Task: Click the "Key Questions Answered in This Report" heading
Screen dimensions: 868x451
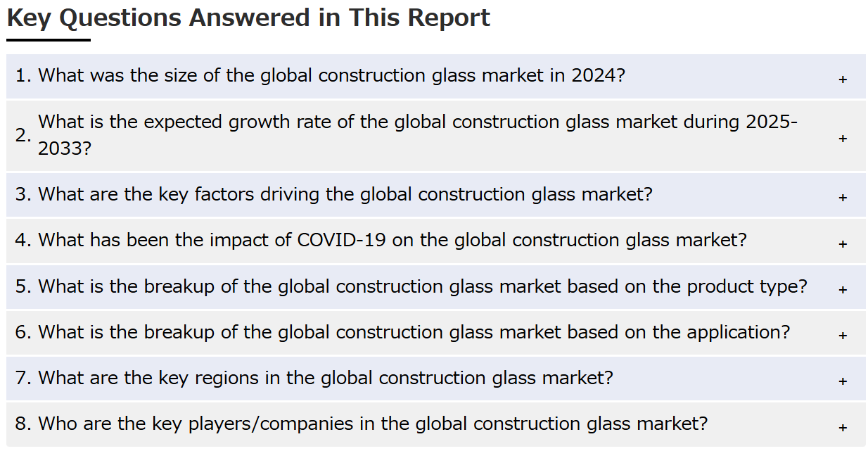Action: pyautogui.click(x=248, y=18)
